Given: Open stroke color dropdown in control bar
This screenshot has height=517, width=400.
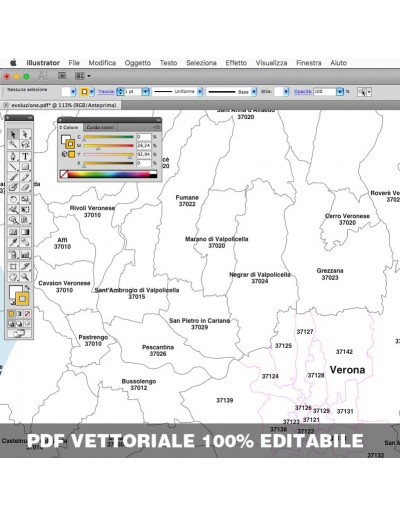Looking at the screenshot, I should coord(92,92).
